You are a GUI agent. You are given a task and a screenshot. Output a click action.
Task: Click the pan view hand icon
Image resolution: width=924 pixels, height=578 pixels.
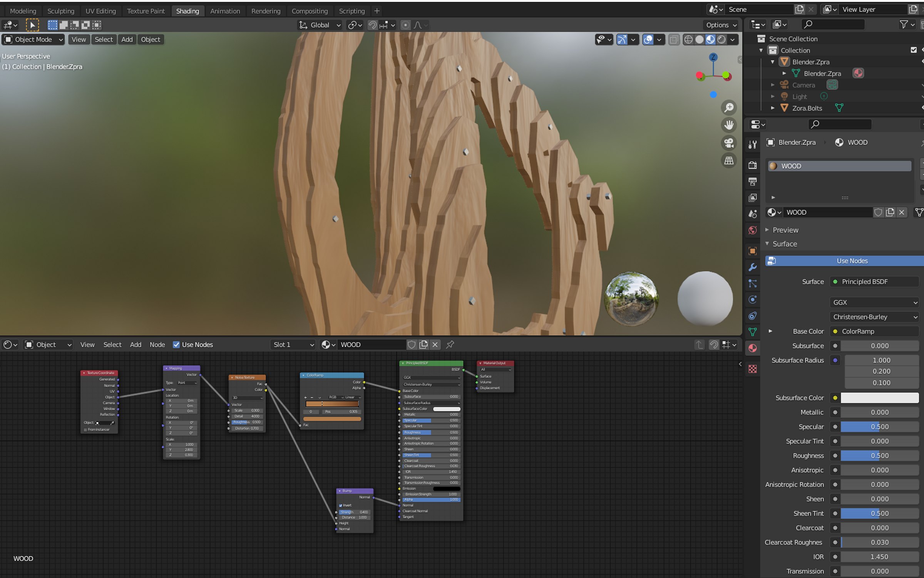tap(729, 125)
